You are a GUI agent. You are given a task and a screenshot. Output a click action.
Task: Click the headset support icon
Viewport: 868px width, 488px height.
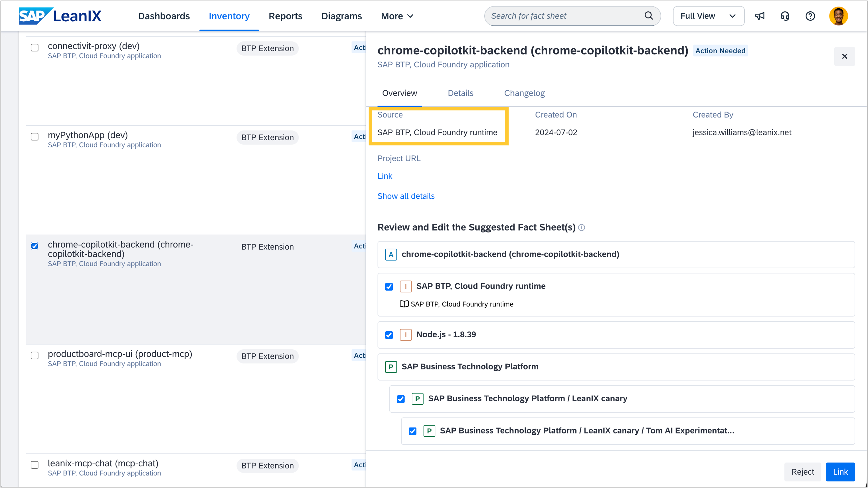[x=785, y=16]
